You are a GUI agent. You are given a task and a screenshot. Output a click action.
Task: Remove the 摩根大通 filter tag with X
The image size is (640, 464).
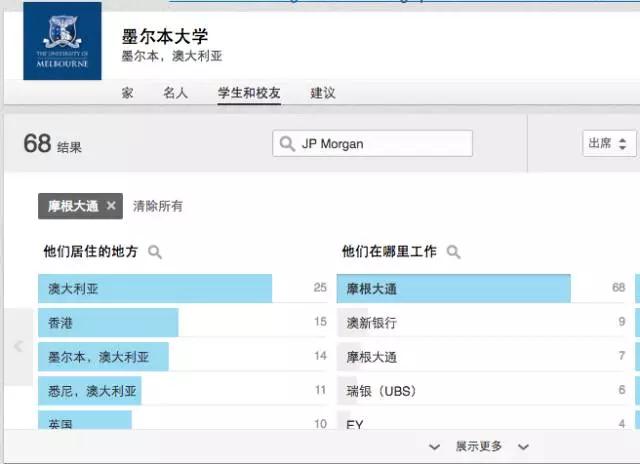pos(111,206)
